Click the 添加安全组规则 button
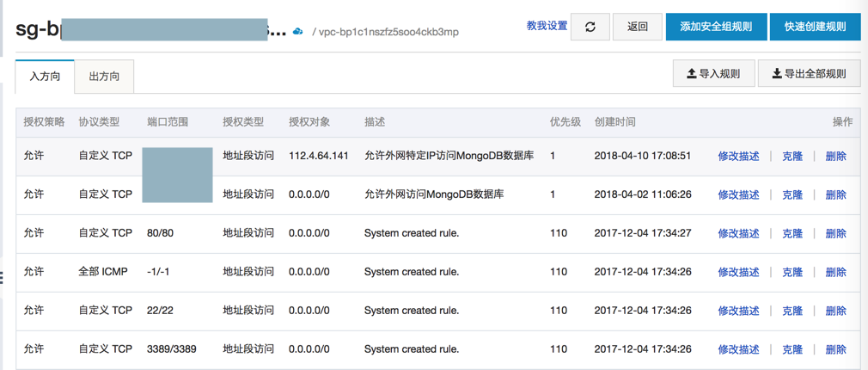The width and height of the screenshot is (868, 370). [716, 27]
